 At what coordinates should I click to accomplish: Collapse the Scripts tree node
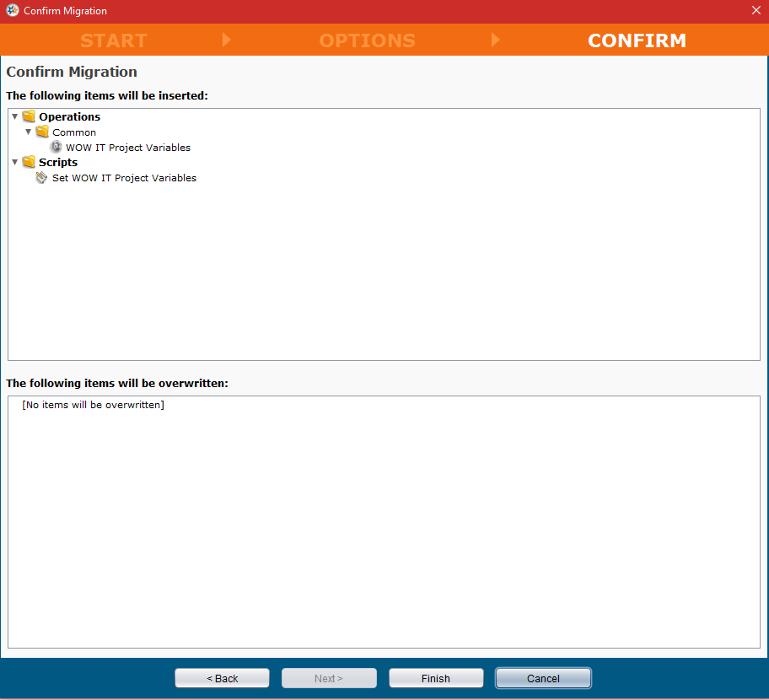(15, 162)
